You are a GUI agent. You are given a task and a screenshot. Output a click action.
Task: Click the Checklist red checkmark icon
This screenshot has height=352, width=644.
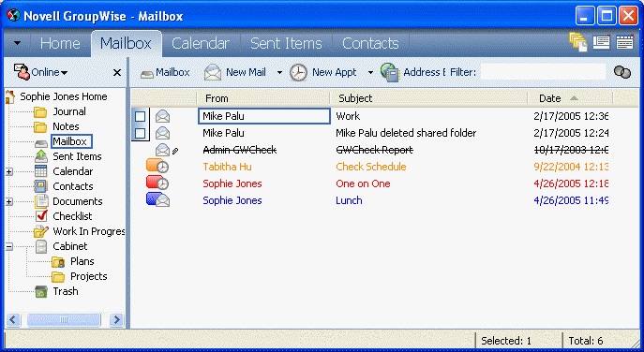[x=41, y=216]
